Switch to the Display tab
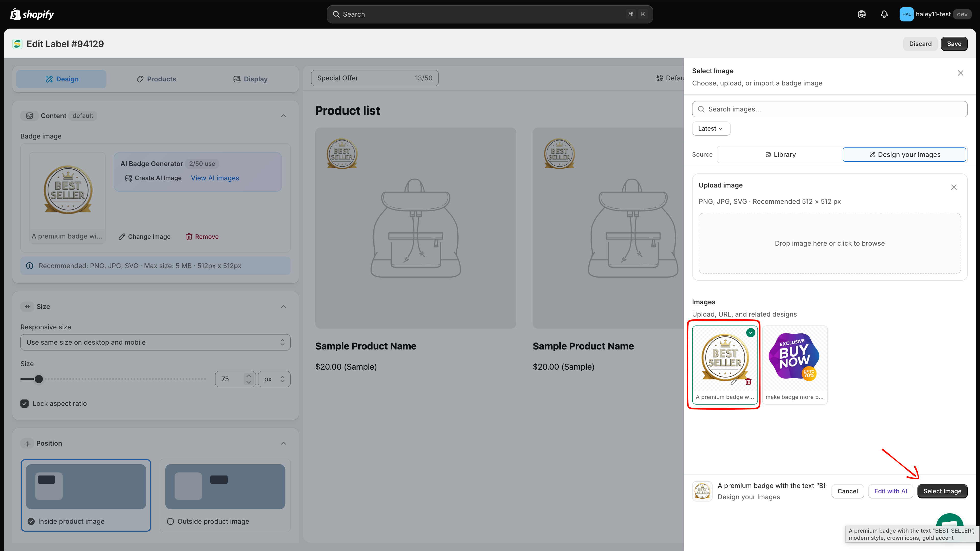The image size is (980, 551). pyautogui.click(x=250, y=79)
